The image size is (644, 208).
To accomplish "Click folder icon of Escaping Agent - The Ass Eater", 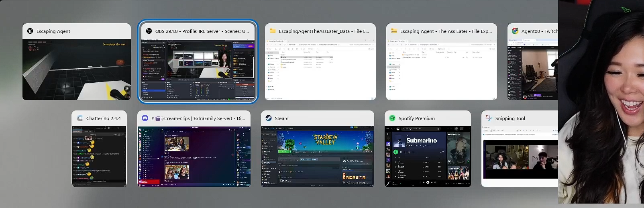I will [394, 31].
